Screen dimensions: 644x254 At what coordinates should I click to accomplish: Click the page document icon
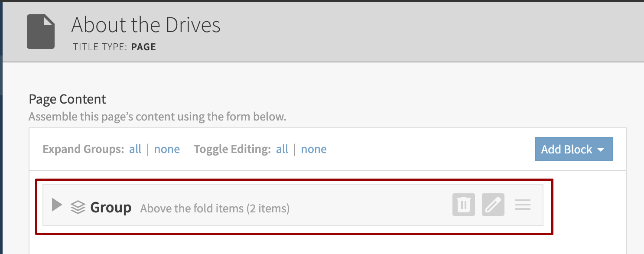coord(41,32)
